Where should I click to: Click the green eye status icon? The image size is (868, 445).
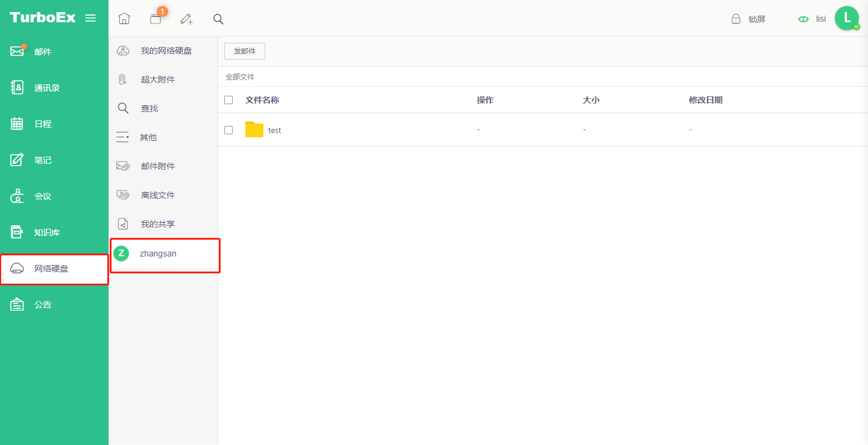(x=803, y=19)
